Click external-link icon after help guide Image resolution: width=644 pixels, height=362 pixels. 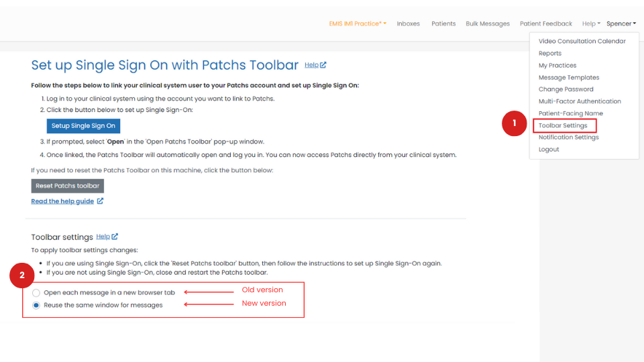[100, 200]
